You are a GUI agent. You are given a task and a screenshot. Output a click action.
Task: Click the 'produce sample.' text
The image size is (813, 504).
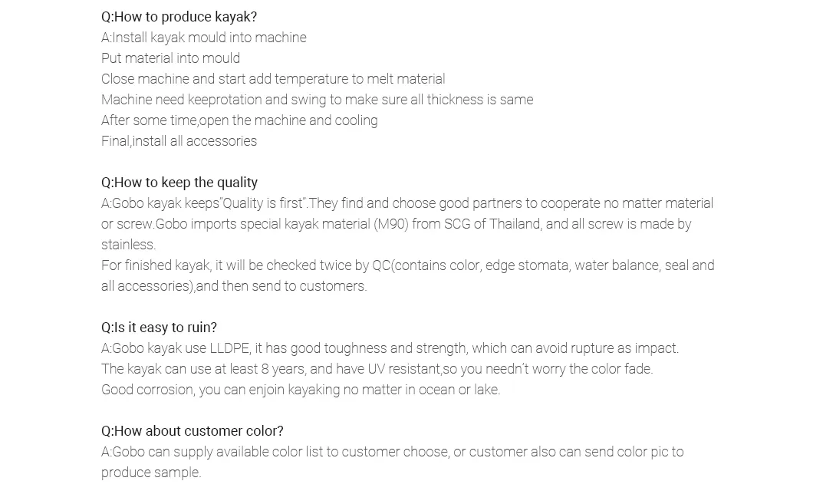tap(151, 473)
